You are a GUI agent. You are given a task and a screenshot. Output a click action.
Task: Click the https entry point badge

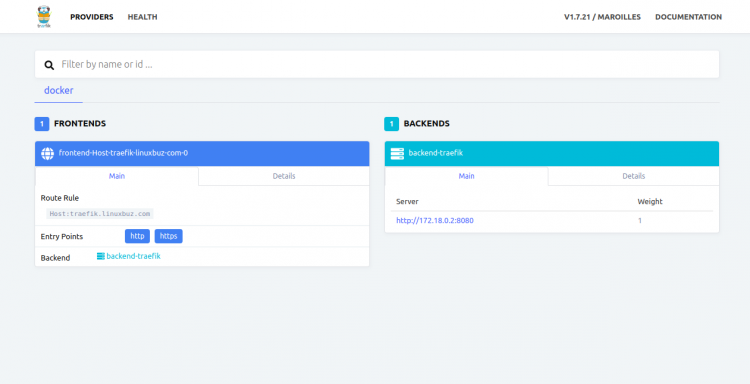pyautogui.click(x=168, y=236)
